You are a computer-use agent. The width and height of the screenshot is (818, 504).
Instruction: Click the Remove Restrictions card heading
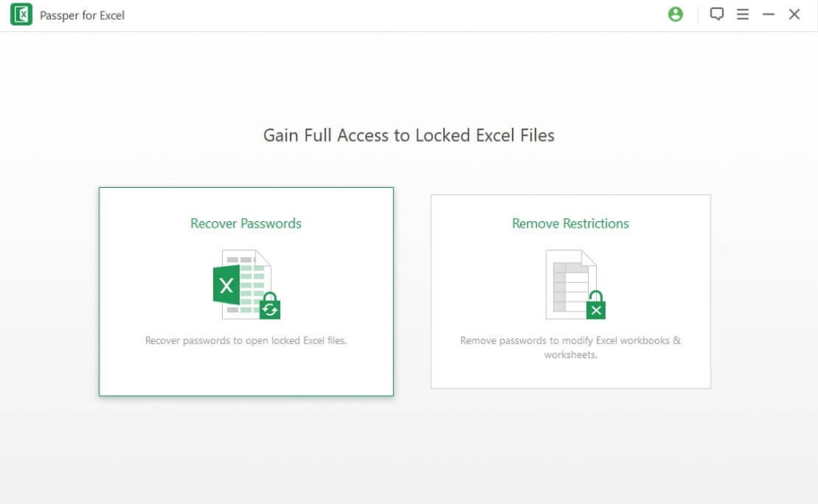click(570, 224)
